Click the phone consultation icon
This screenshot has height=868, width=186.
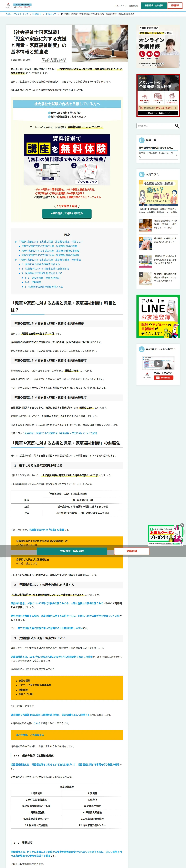pos(142,54)
